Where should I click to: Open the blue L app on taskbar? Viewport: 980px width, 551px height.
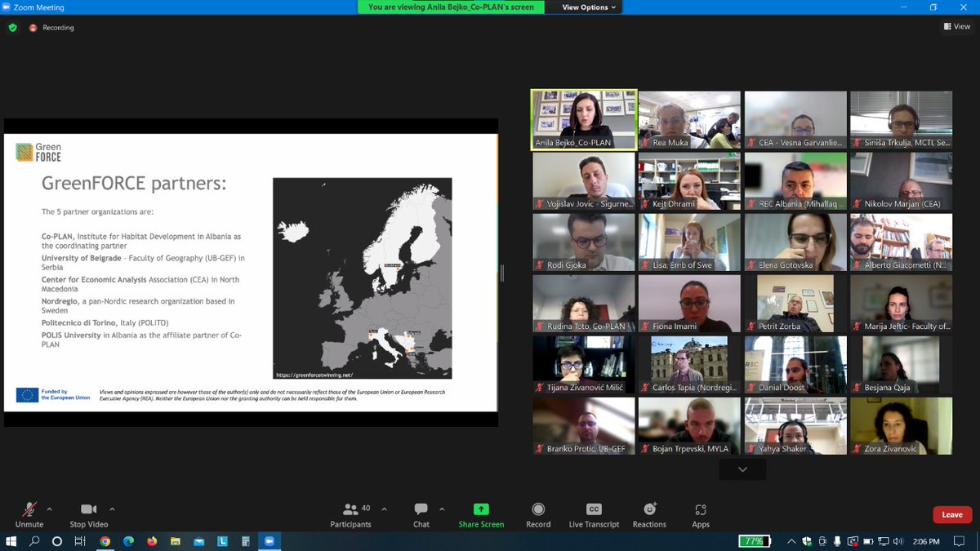[x=221, y=540]
